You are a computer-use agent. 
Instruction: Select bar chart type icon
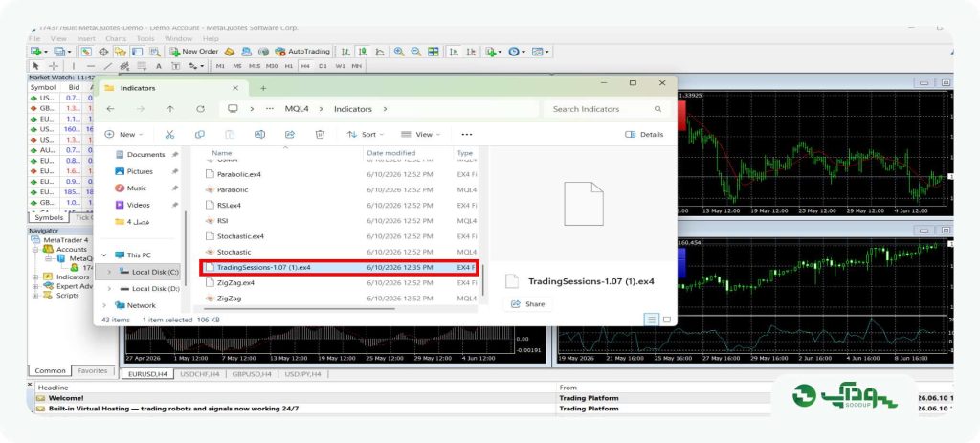(x=345, y=52)
